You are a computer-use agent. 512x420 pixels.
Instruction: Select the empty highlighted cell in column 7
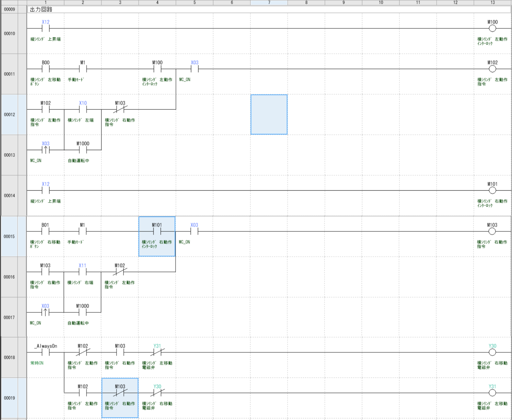(x=269, y=114)
